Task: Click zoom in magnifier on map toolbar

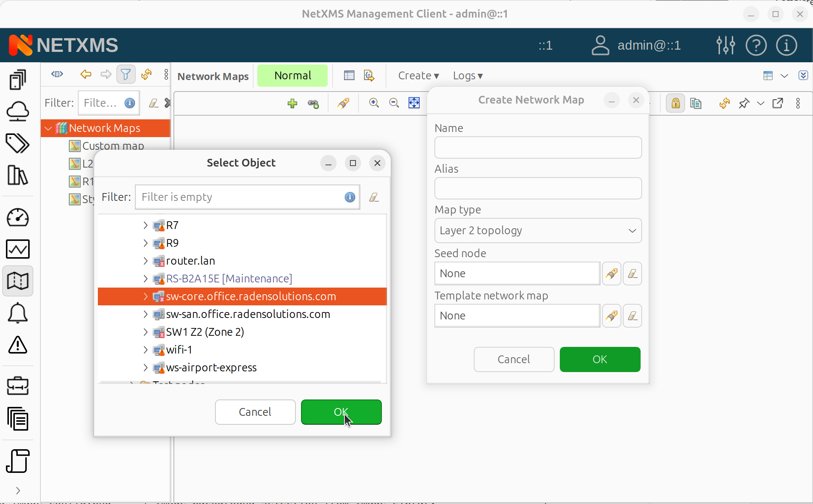Action: tap(374, 103)
